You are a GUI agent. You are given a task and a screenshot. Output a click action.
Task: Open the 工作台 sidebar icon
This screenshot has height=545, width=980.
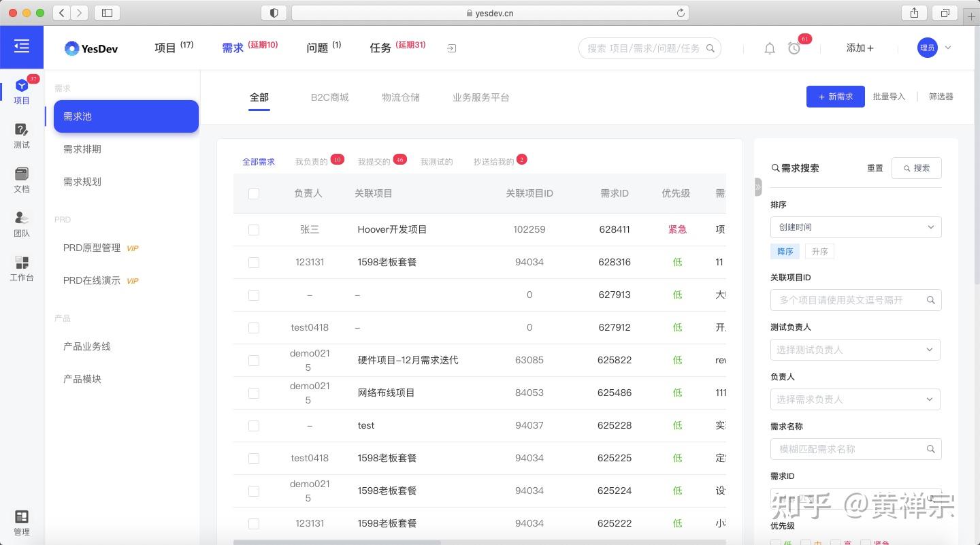22,268
